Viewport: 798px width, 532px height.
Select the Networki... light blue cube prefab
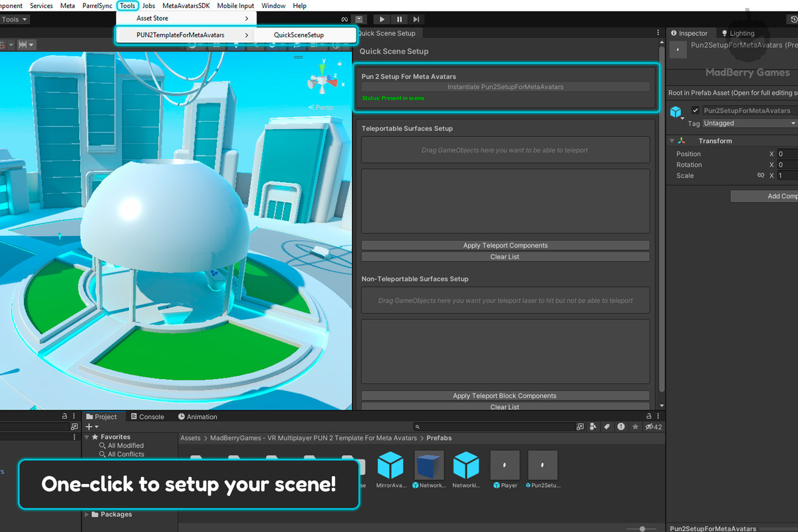point(466,465)
